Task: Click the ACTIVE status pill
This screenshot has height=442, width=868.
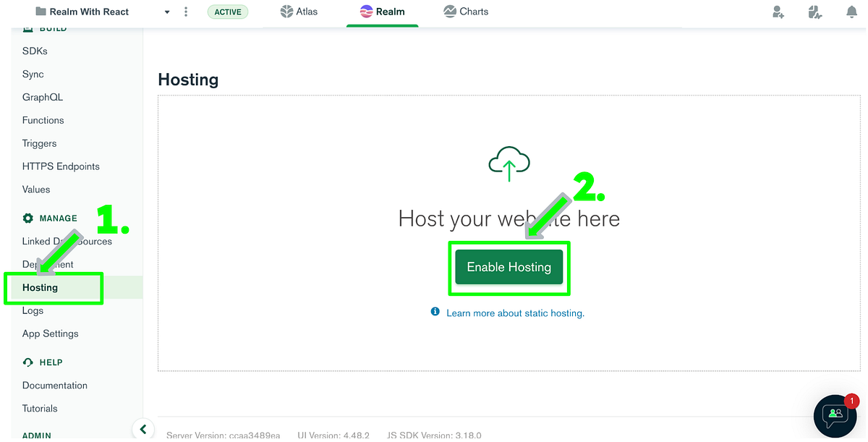Action: (x=228, y=12)
